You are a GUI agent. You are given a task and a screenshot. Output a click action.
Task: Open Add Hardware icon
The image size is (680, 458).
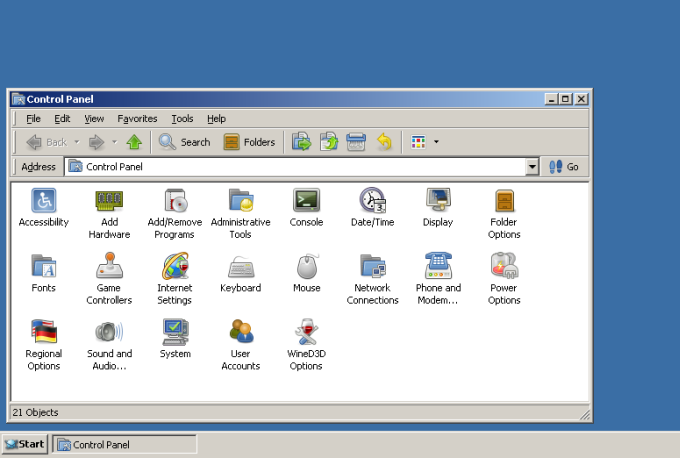109,214
